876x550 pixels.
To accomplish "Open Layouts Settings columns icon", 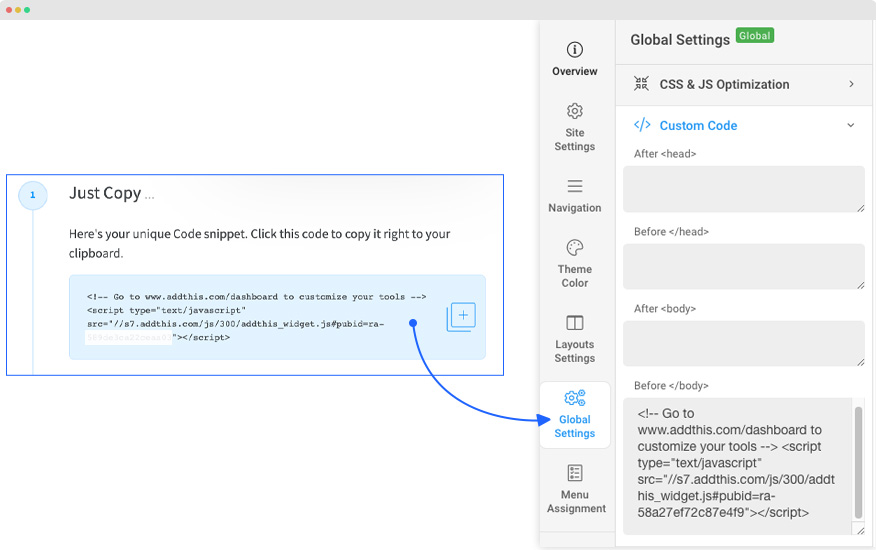I will tap(574, 323).
